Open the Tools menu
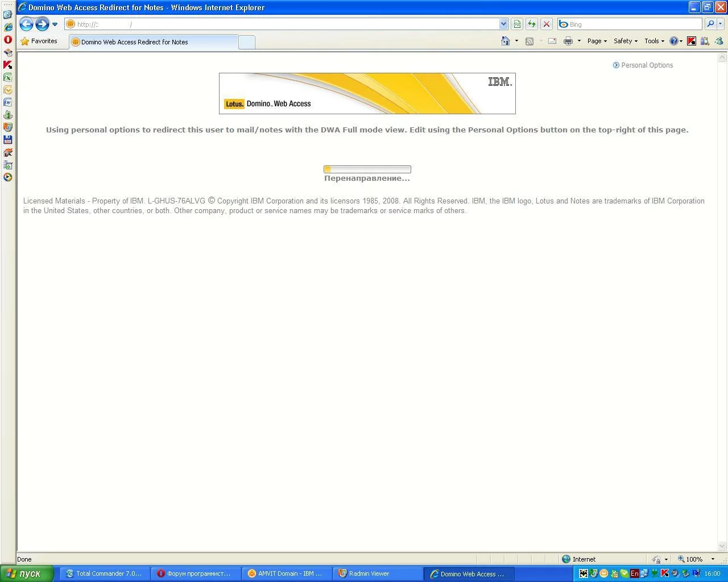 click(654, 41)
